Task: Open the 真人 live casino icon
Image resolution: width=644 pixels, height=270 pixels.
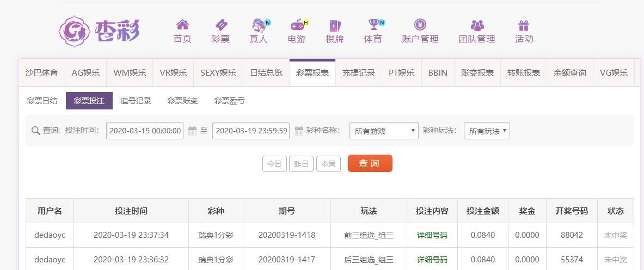Action: pos(259,25)
